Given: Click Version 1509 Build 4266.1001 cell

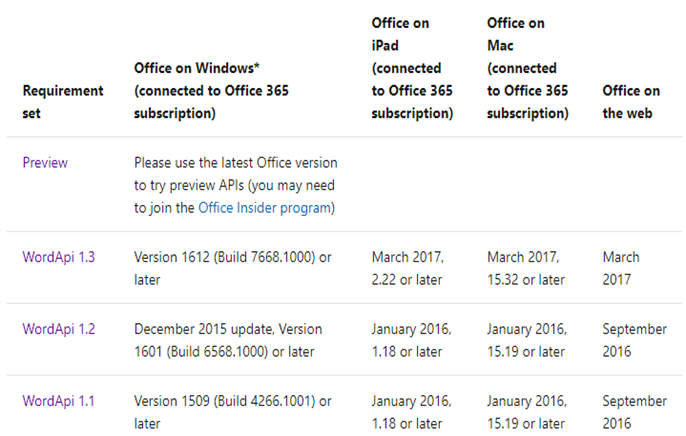Looking at the screenshot, I should pyautogui.click(x=232, y=412).
